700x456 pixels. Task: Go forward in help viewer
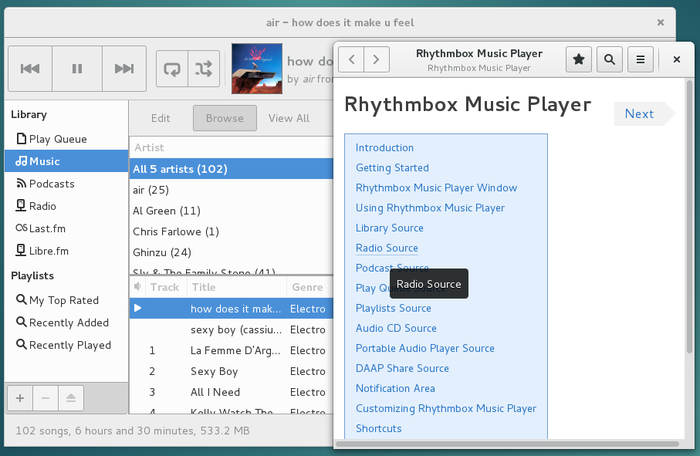click(x=376, y=59)
